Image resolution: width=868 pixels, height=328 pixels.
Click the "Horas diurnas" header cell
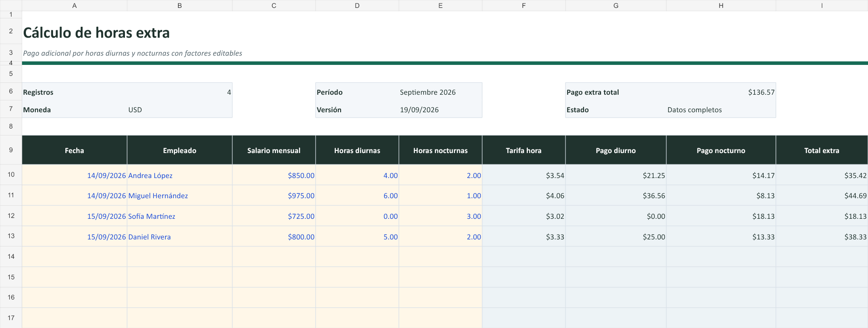click(x=357, y=150)
